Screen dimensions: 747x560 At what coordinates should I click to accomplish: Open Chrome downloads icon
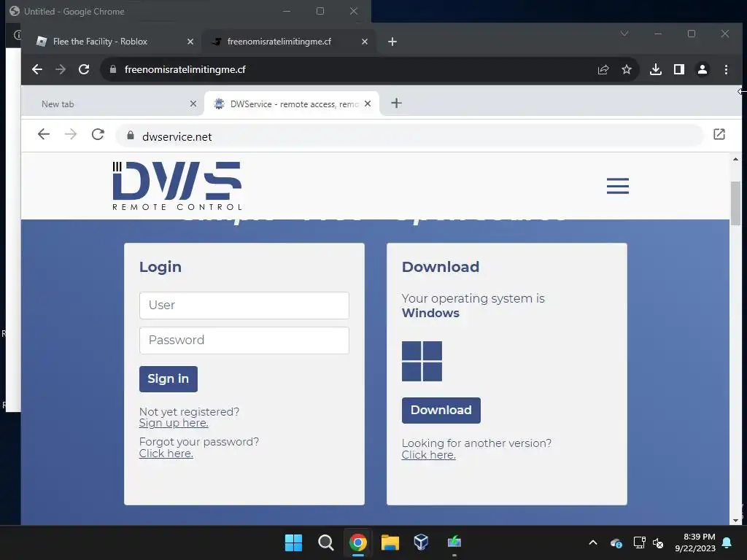tap(656, 69)
